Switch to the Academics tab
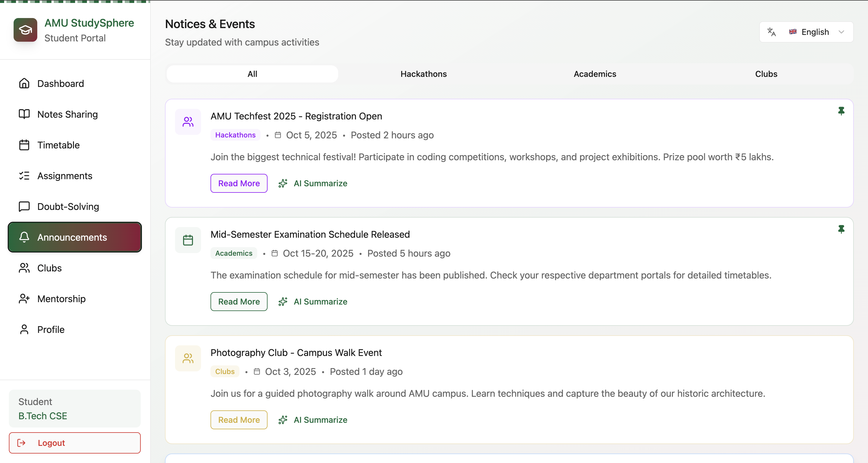The width and height of the screenshot is (868, 463). (595, 74)
